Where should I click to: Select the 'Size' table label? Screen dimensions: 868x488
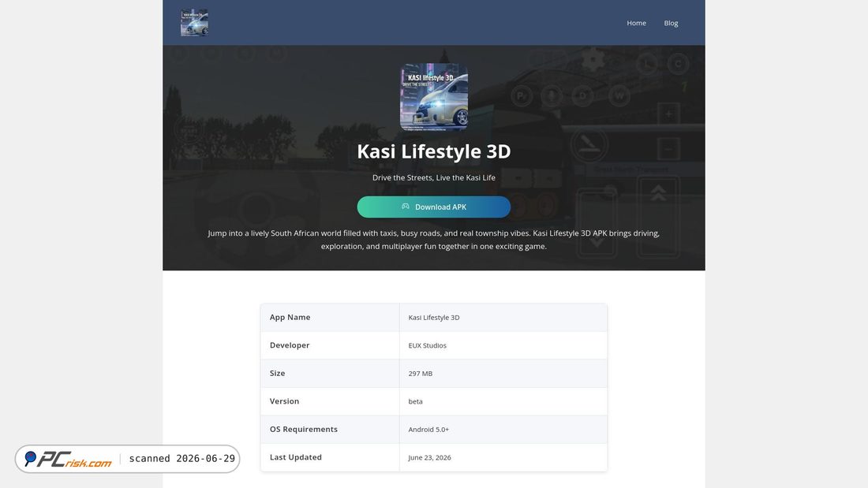(277, 373)
